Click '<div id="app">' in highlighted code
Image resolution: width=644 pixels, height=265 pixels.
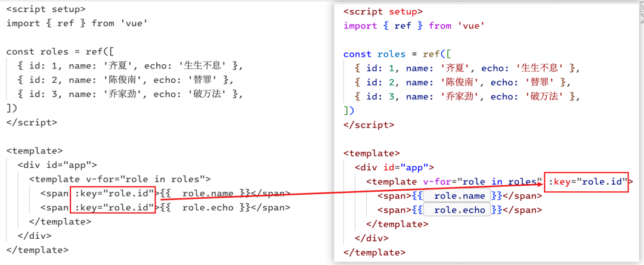[394, 167]
